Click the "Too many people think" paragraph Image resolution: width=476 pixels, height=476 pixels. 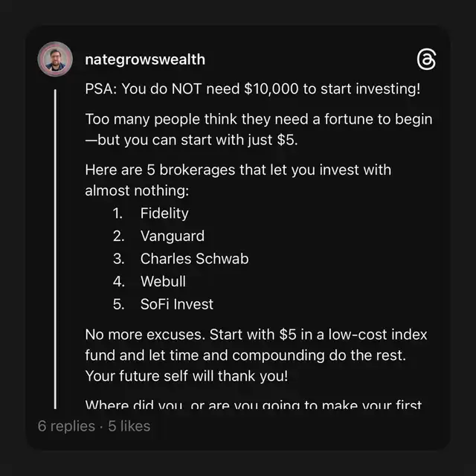tap(258, 127)
